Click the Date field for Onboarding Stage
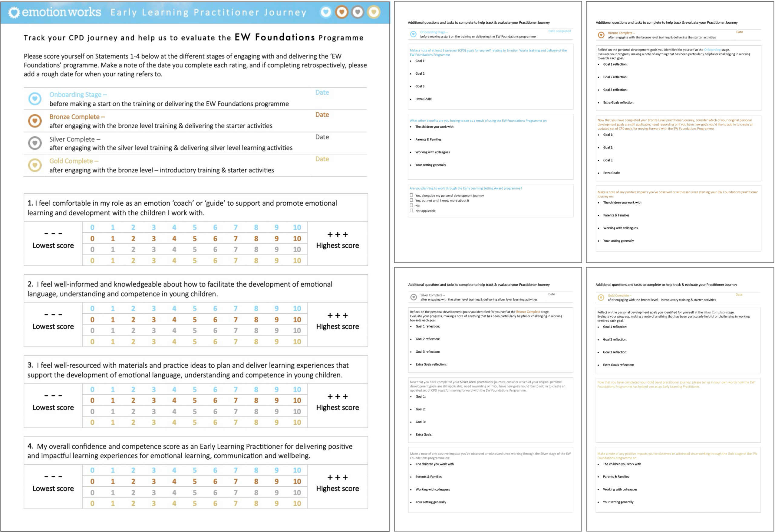 point(322,93)
